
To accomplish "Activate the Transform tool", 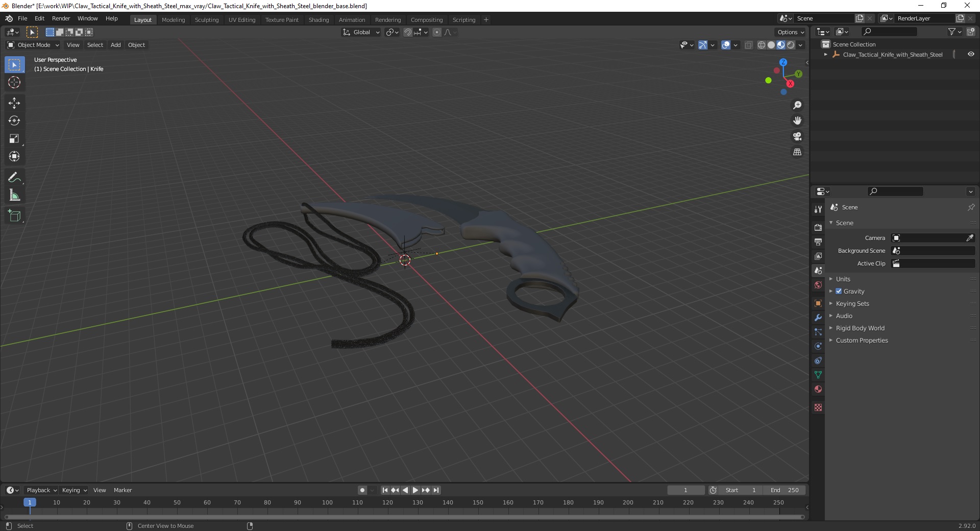I will tap(14, 157).
